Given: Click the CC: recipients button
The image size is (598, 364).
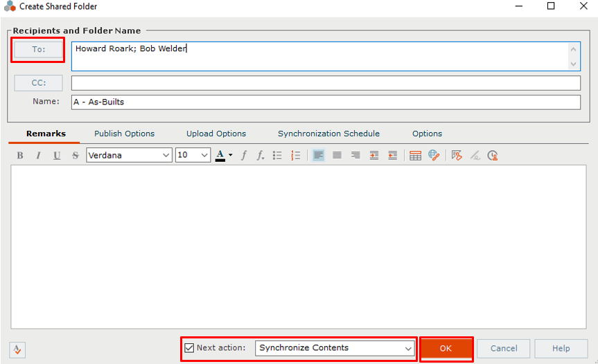Looking at the screenshot, I should pos(39,83).
